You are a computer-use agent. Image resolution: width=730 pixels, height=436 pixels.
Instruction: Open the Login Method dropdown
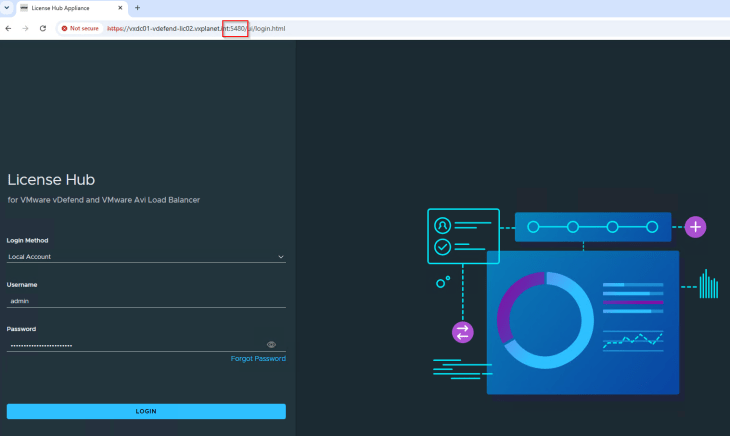pyautogui.click(x=146, y=257)
